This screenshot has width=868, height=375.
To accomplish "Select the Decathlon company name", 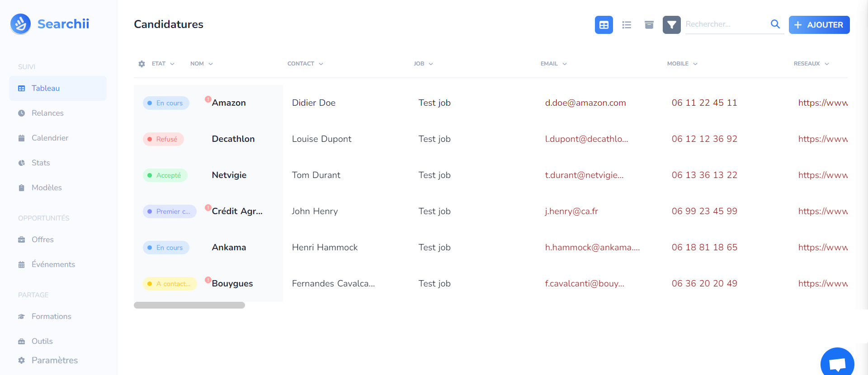I will click(233, 139).
